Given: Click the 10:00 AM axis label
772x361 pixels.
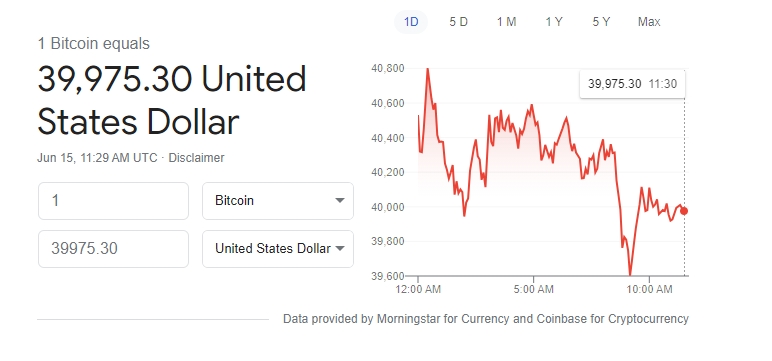Looking at the screenshot, I should click(649, 289).
